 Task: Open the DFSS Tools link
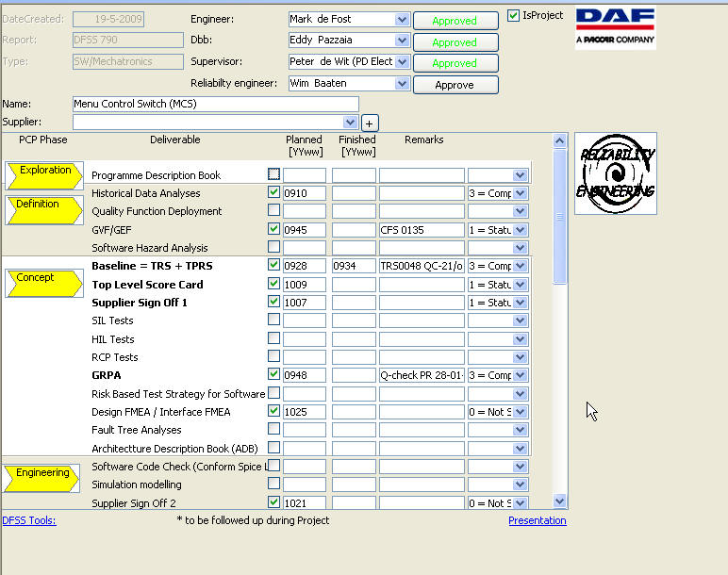click(x=29, y=520)
